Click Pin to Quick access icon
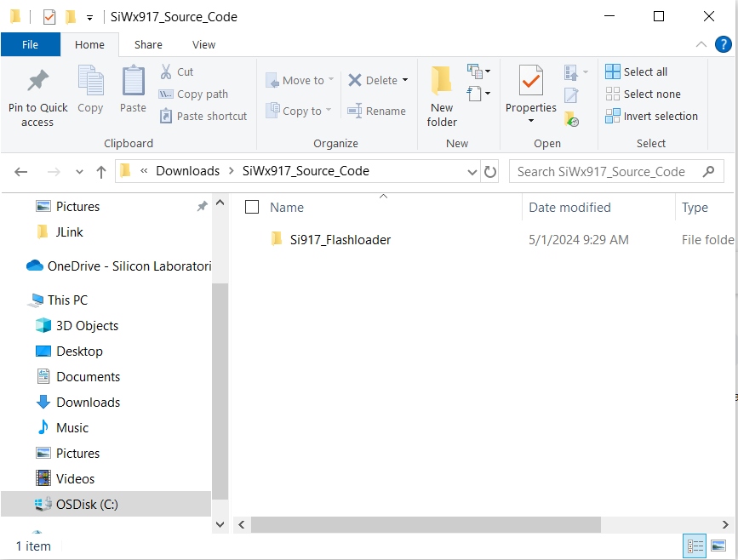 (x=37, y=81)
